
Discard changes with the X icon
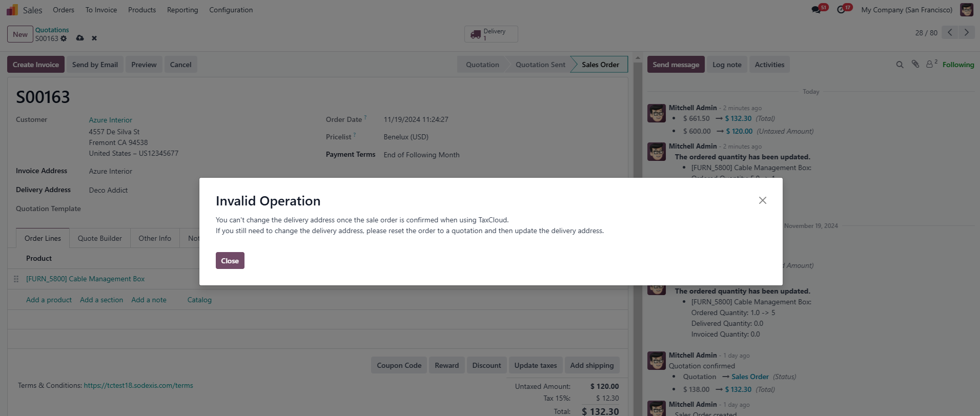coord(94,38)
